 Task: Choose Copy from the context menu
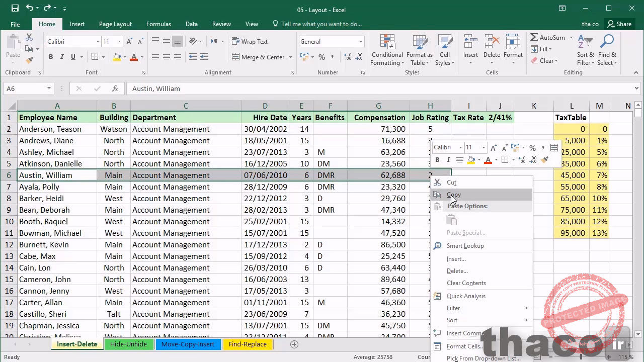[x=481, y=195]
